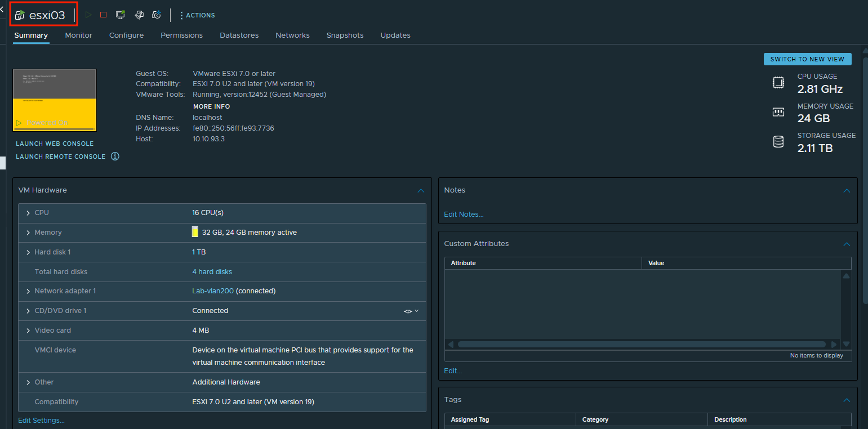The image size is (868, 429).
Task: Click the red Power Off icon
Action: coord(103,15)
